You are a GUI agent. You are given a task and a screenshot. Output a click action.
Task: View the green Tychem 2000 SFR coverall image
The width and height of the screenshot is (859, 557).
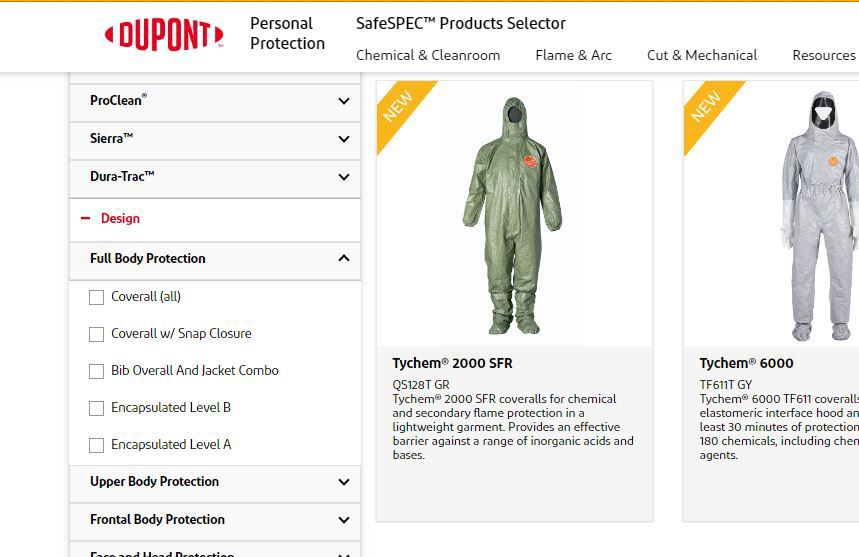coord(513,214)
